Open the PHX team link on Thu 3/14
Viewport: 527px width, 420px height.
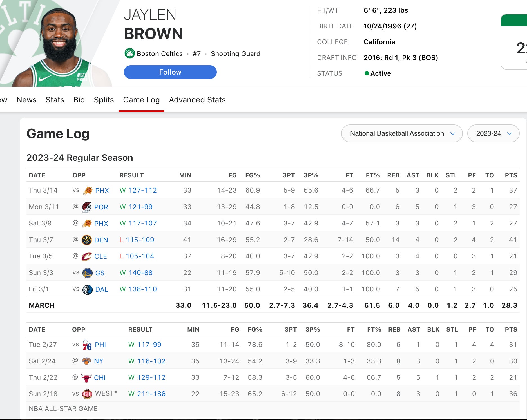102,191
